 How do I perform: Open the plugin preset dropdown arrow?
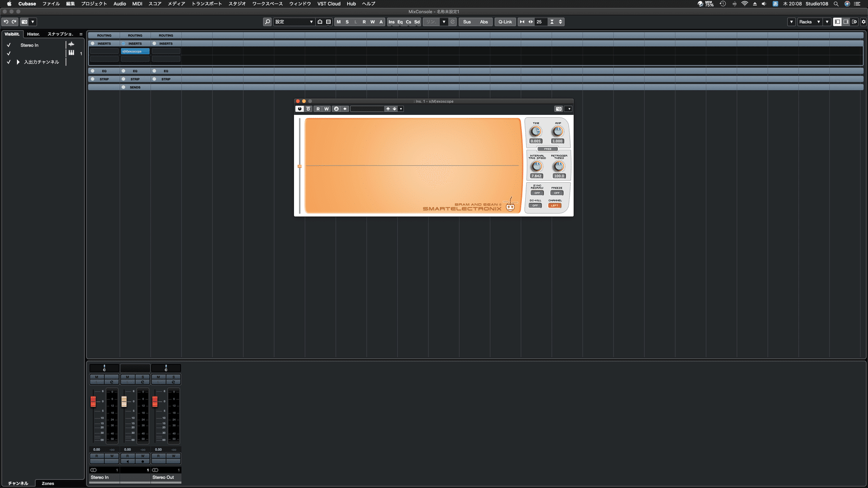click(401, 109)
